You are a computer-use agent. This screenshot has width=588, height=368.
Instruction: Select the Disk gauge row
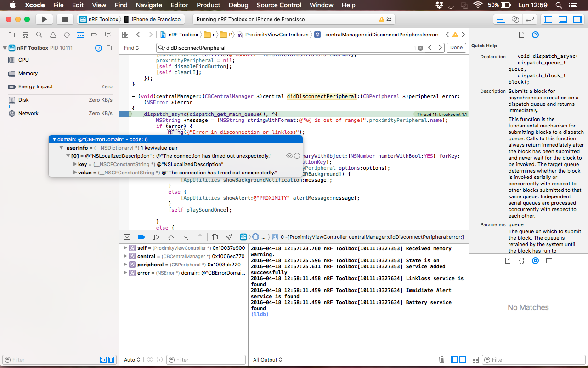coord(60,100)
